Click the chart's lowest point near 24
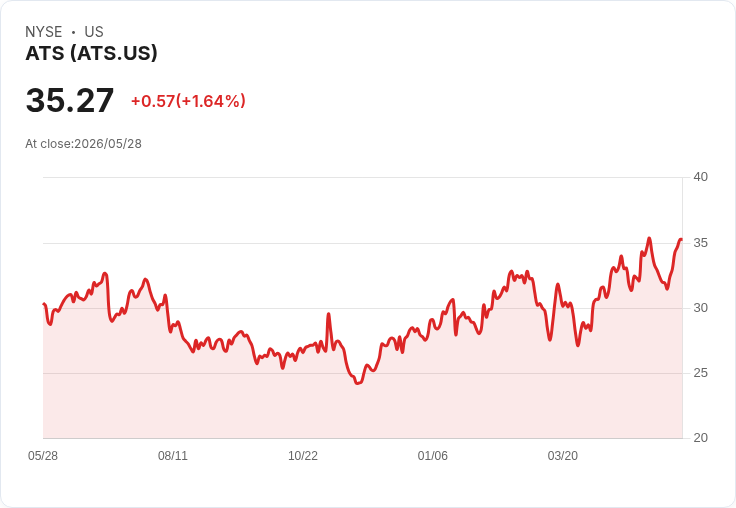 tap(358, 383)
